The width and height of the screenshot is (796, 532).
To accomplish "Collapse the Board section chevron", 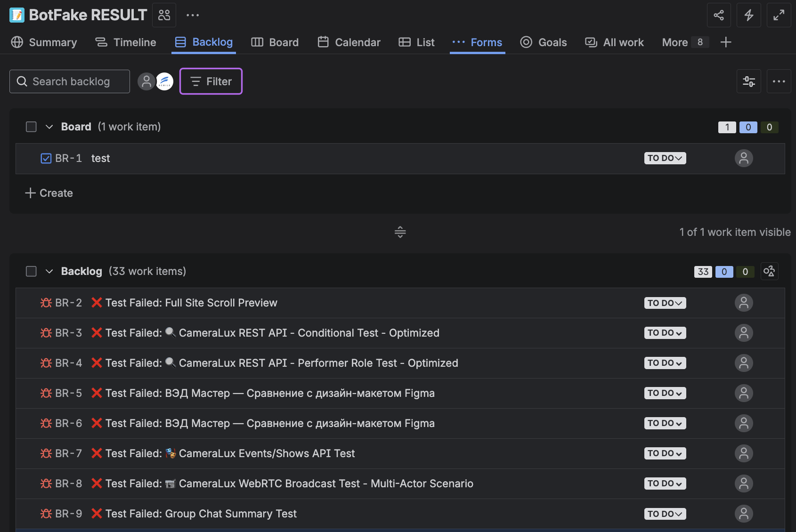I will coord(49,127).
